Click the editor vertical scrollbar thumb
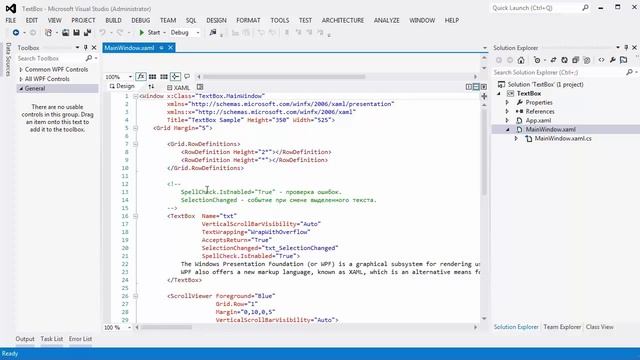The width and height of the screenshot is (640, 360). pos(484,152)
